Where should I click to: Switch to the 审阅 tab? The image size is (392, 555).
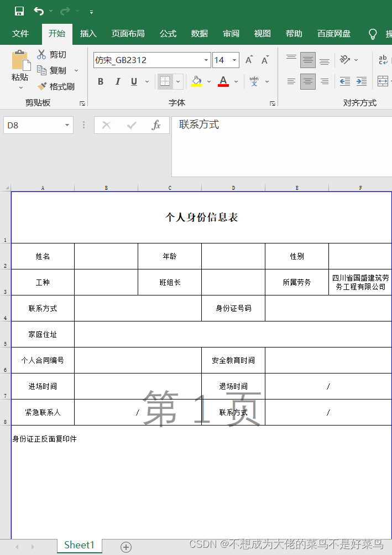pos(231,34)
